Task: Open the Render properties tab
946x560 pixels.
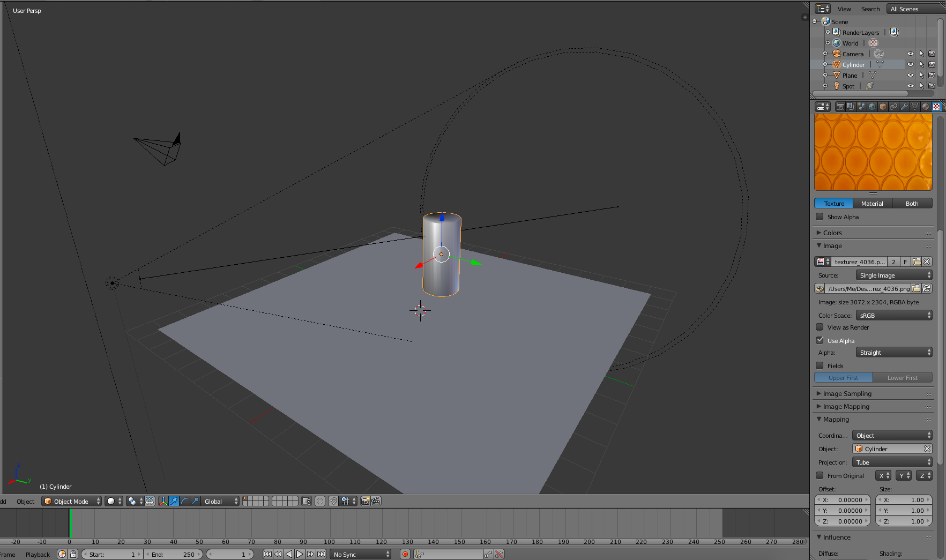Action: [x=840, y=106]
